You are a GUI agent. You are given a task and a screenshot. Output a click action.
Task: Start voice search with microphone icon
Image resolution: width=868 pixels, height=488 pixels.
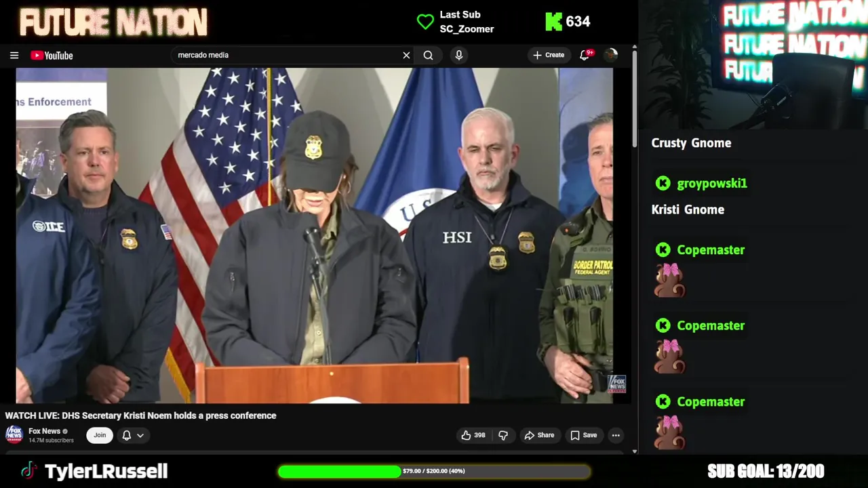[459, 56]
